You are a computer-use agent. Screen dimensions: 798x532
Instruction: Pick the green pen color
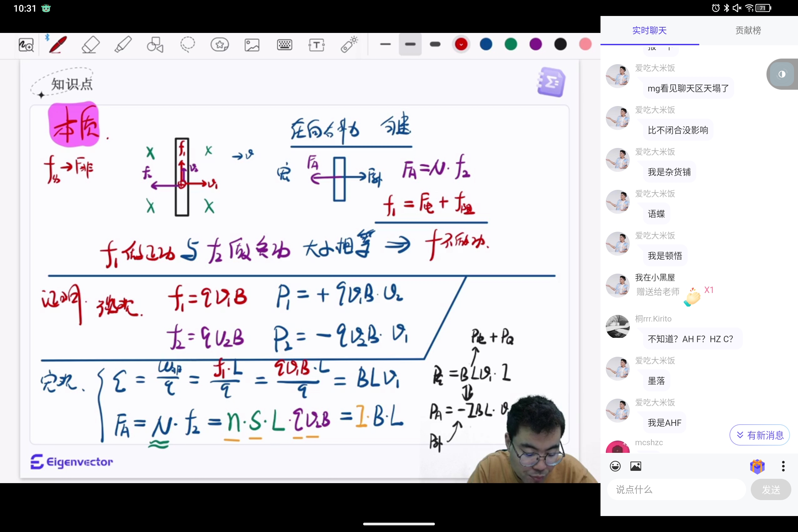(511, 44)
